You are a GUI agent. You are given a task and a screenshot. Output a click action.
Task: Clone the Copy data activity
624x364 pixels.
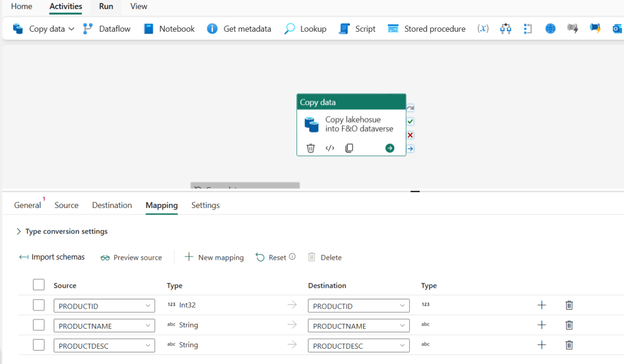[x=349, y=148]
